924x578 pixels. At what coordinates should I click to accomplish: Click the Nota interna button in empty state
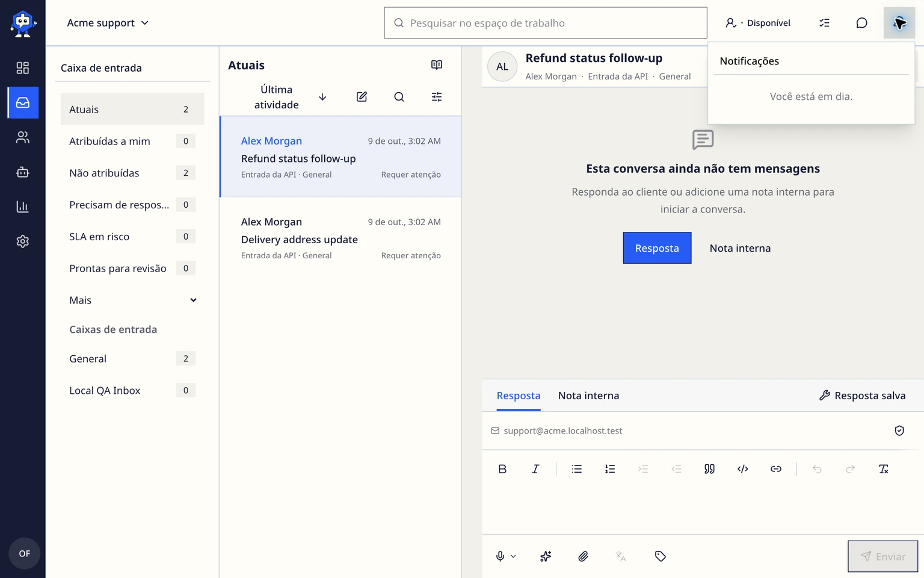tap(740, 248)
